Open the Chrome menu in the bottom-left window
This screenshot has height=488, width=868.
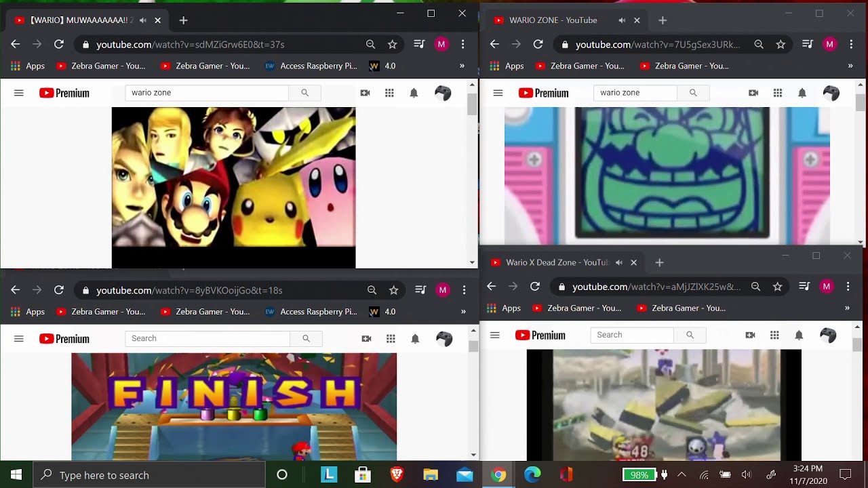point(464,290)
